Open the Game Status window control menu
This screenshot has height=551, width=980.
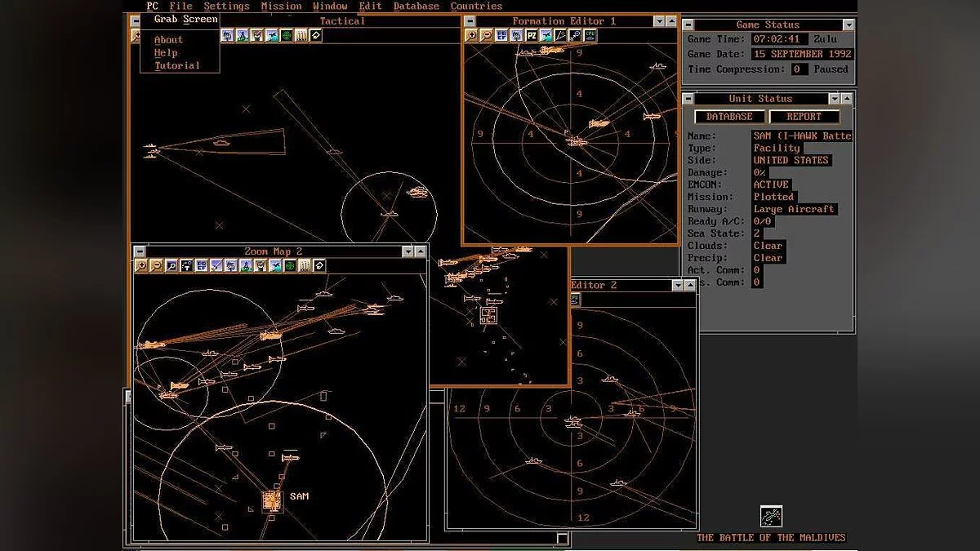click(688, 25)
